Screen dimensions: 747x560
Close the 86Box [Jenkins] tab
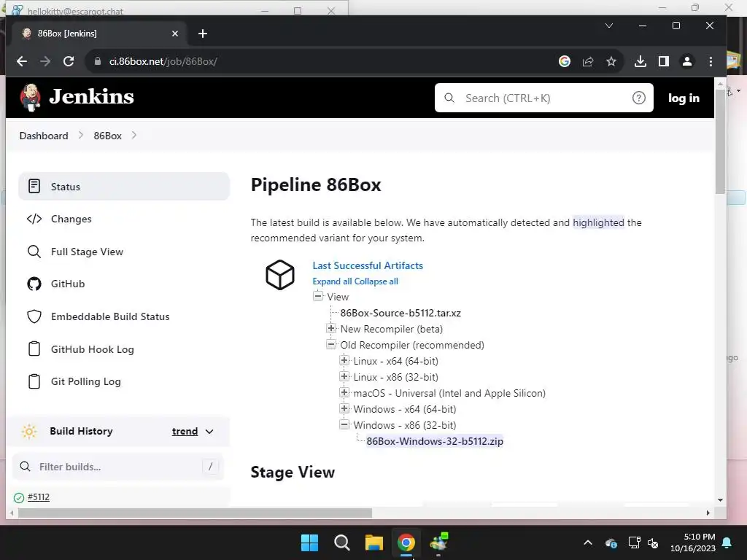coord(175,34)
